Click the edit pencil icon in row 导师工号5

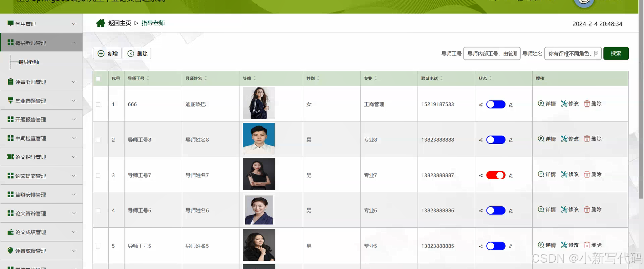point(511,246)
